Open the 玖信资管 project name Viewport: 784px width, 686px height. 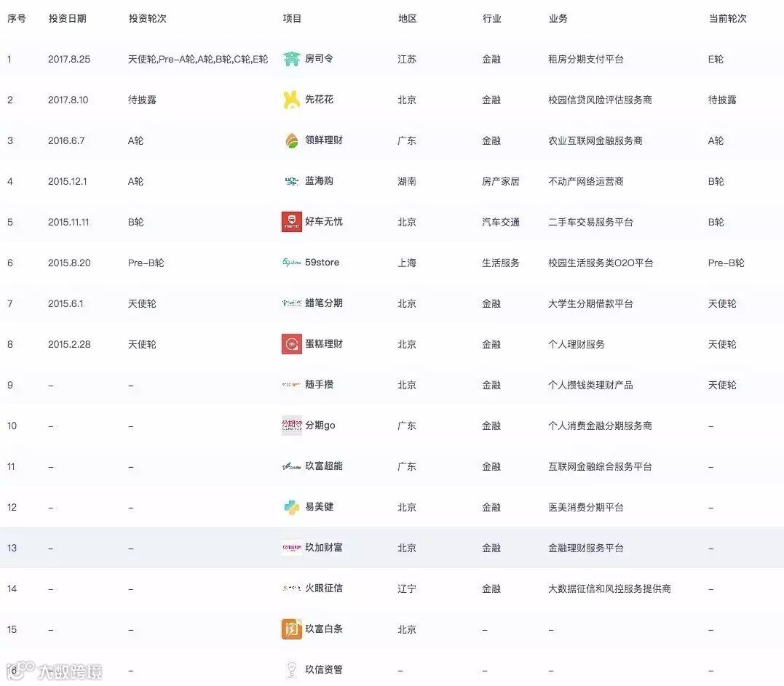click(324, 669)
